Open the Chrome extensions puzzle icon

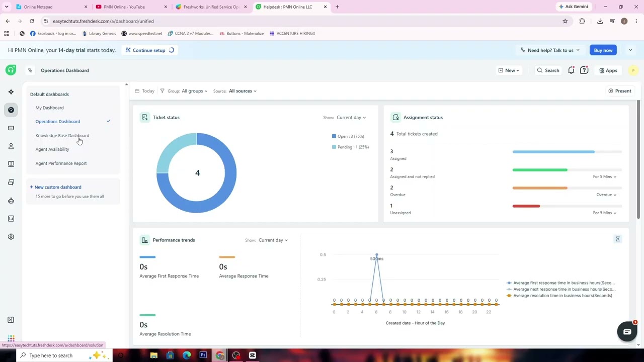pos(582,21)
